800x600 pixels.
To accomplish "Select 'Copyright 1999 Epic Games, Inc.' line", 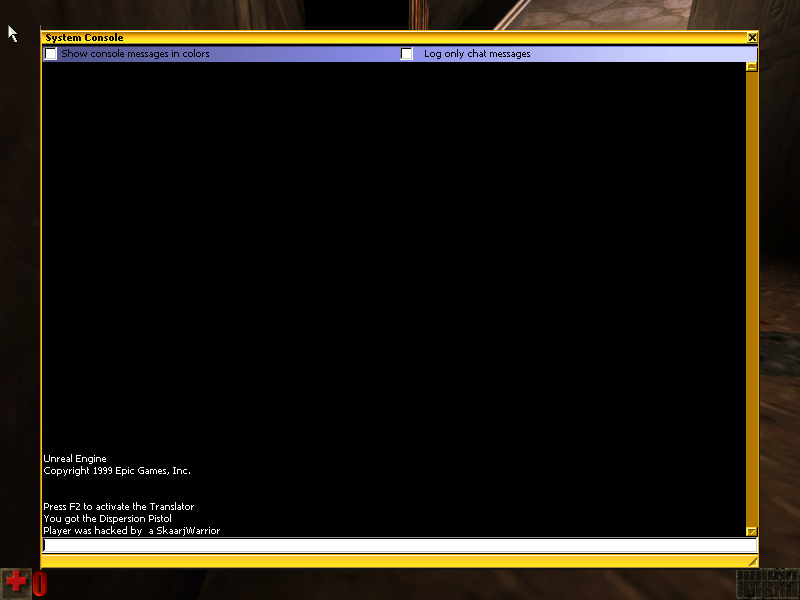I will pos(117,471).
